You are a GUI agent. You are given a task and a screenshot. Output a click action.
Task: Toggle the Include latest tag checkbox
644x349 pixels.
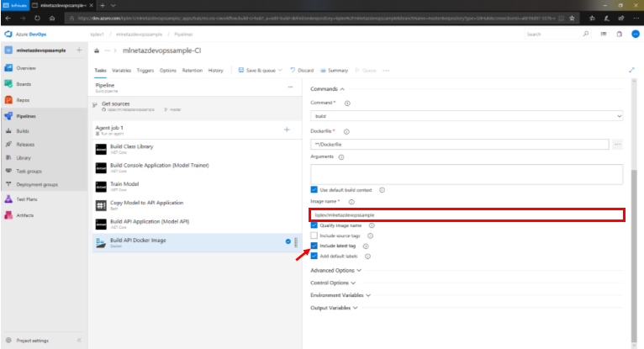314,246
